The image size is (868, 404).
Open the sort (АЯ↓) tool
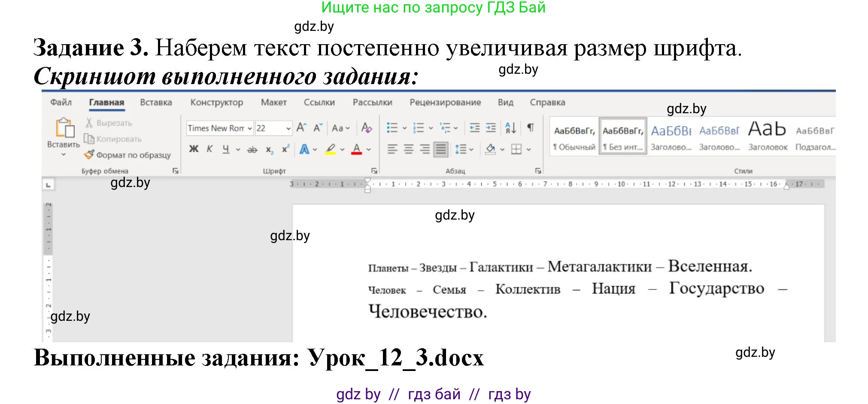(510, 127)
